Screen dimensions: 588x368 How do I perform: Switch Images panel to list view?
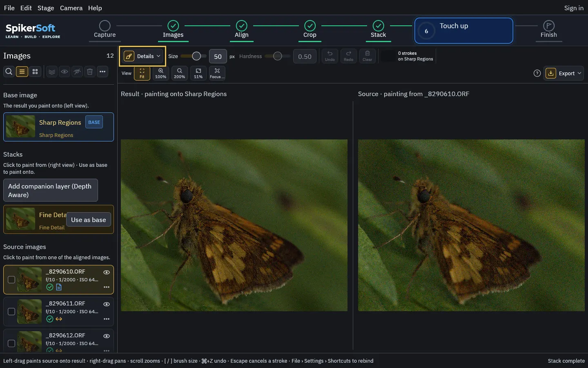click(x=22, y=72)
